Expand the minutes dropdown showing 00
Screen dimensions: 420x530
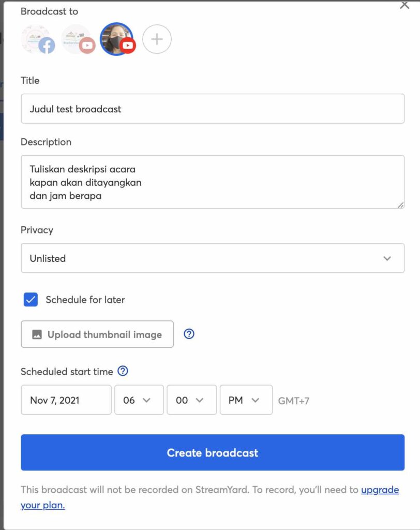191,400
